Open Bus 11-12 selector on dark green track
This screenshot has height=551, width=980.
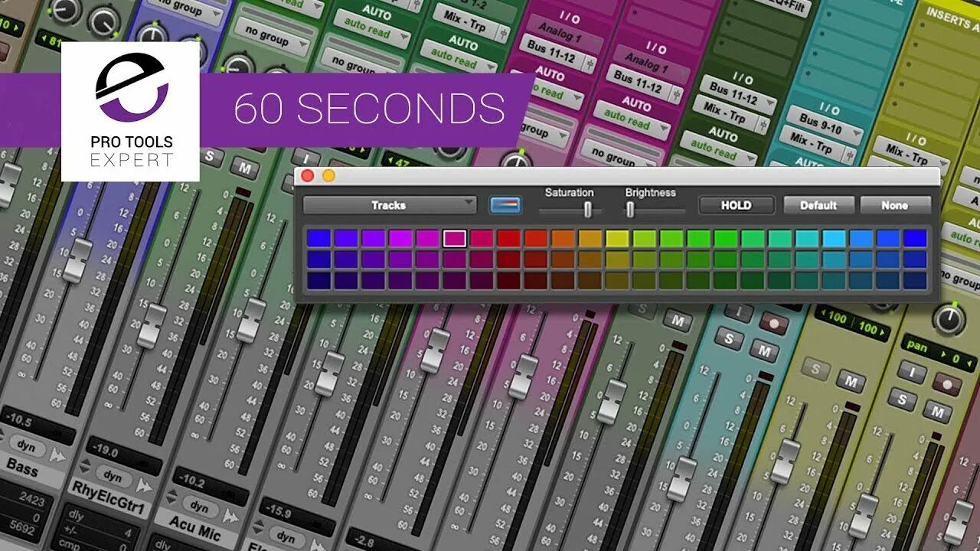[x=740, y=93]
